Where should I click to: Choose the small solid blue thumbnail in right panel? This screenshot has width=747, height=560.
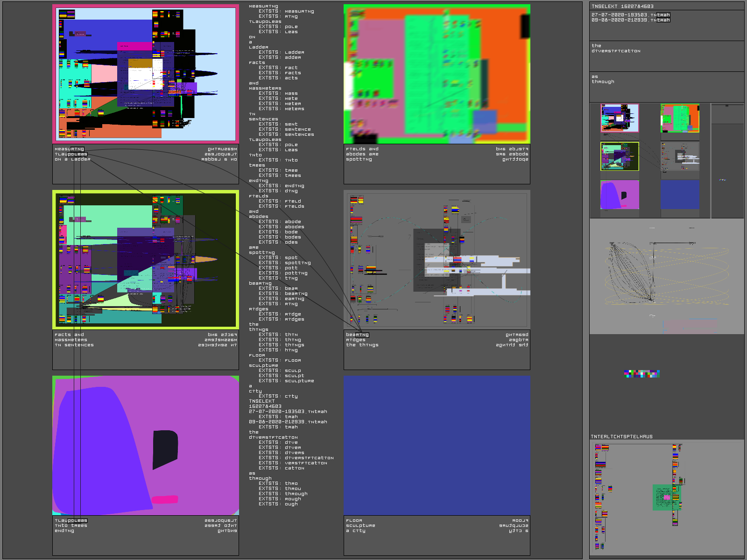click(x=680, y=194)
